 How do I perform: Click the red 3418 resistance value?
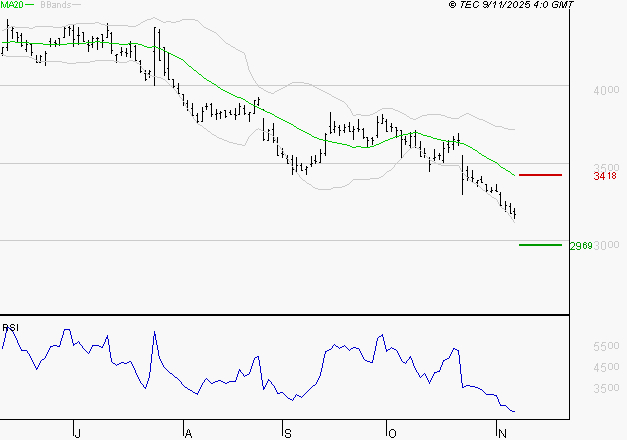point(605,176)
